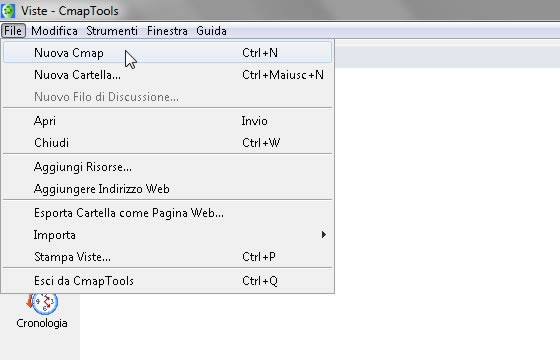
Task: Open the Importa submenu
Action: 168,235
